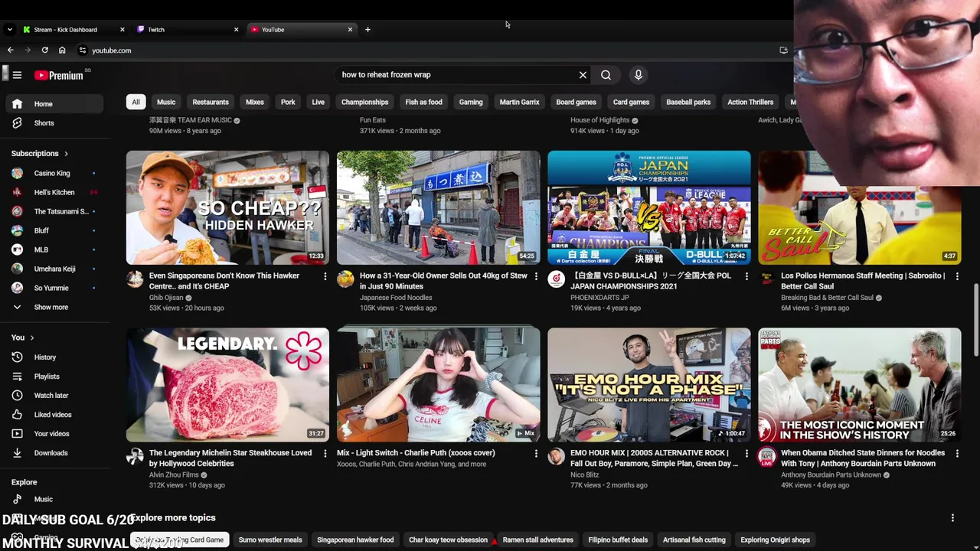This screenshot has height=551, width=980.
Task: Click the YouTube Premium logo
Action: click(59, 75)
